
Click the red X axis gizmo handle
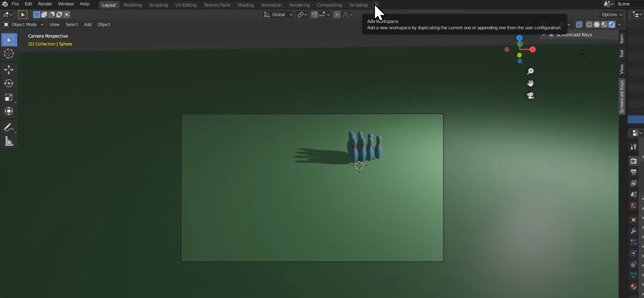coord(533,50)
